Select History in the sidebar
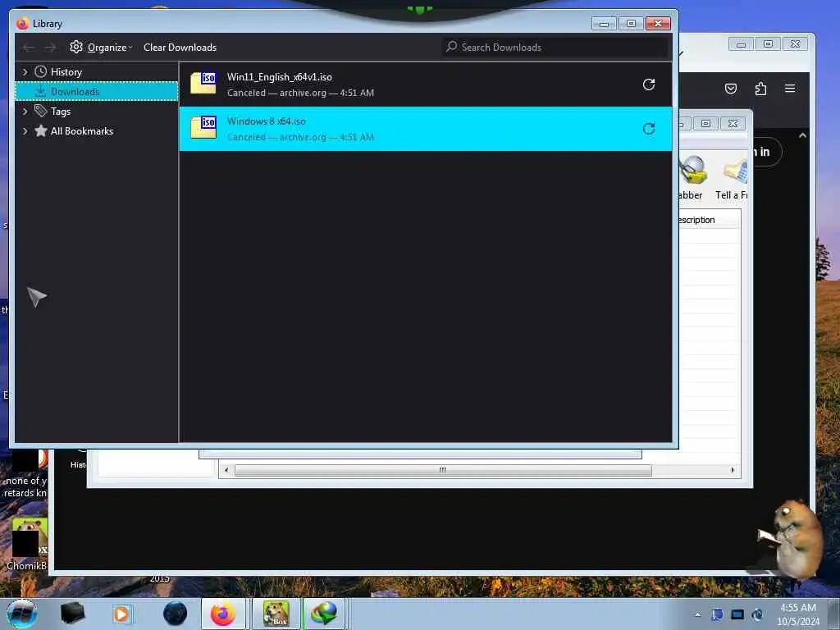 66,72
